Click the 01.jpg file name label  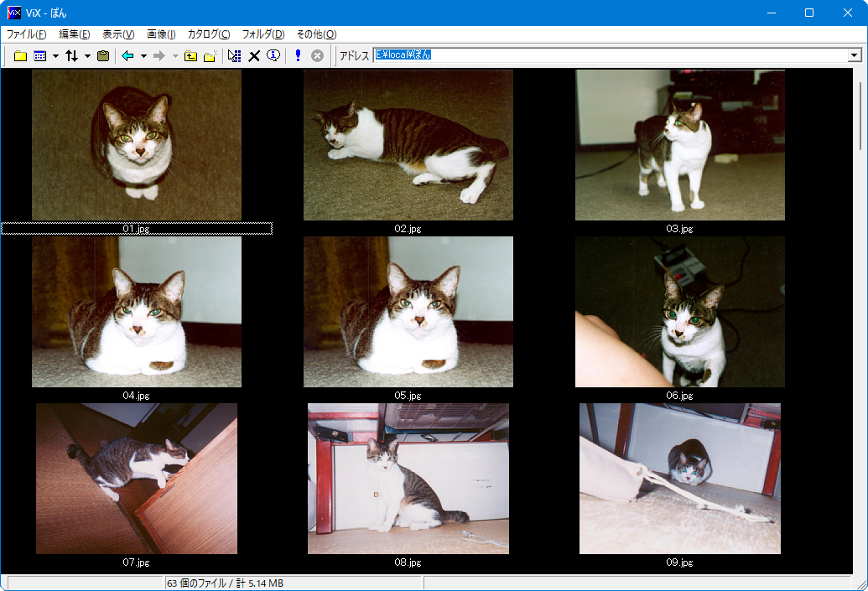[x=136, y=229]
